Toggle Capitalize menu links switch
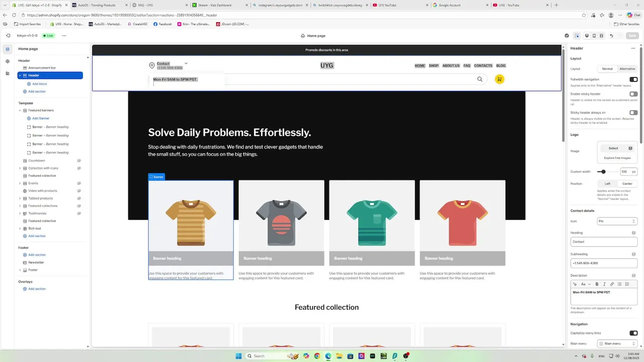644x362 pixels. pyautogui.click(x=633, y=333)
